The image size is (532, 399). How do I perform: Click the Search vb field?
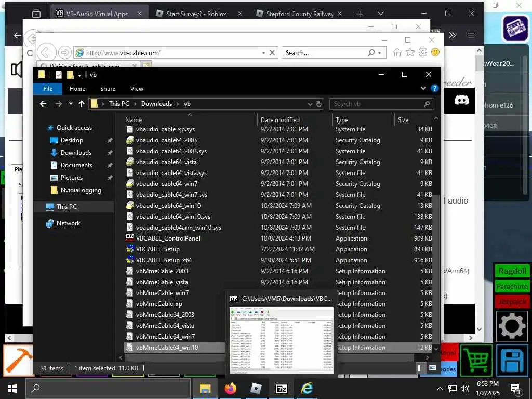(x=381, y=104)
